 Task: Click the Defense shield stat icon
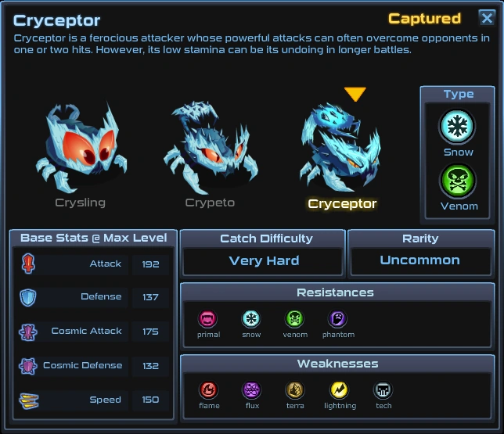[28, 297]
